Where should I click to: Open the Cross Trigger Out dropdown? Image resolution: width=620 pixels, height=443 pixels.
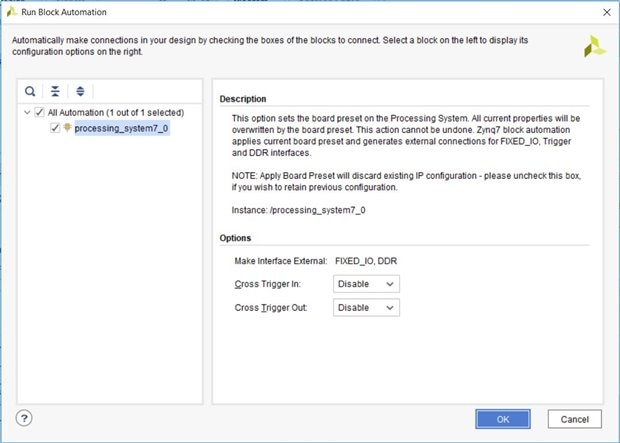(366, 307)
